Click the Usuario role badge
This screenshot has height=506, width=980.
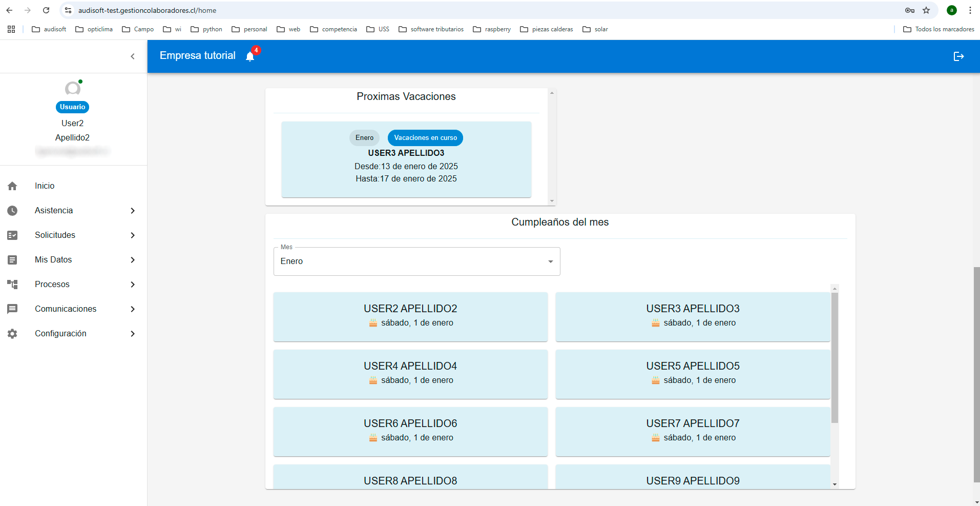(x=72, y=107)
